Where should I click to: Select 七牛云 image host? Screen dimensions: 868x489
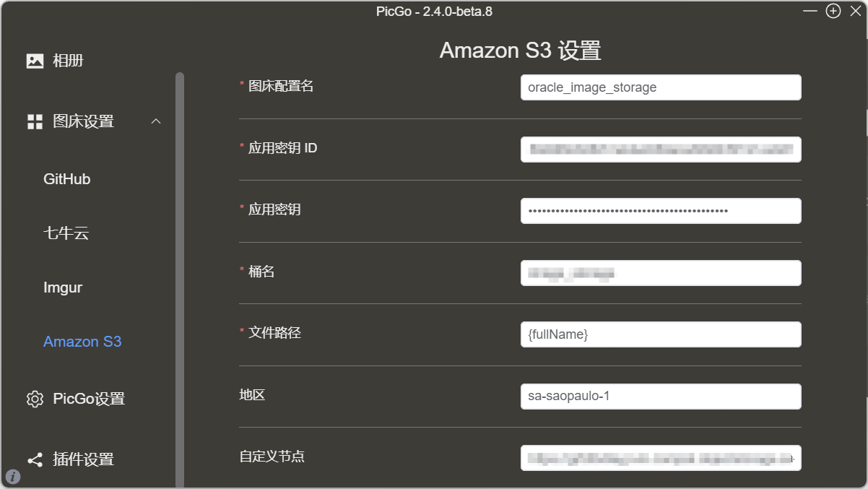point(66,233)
